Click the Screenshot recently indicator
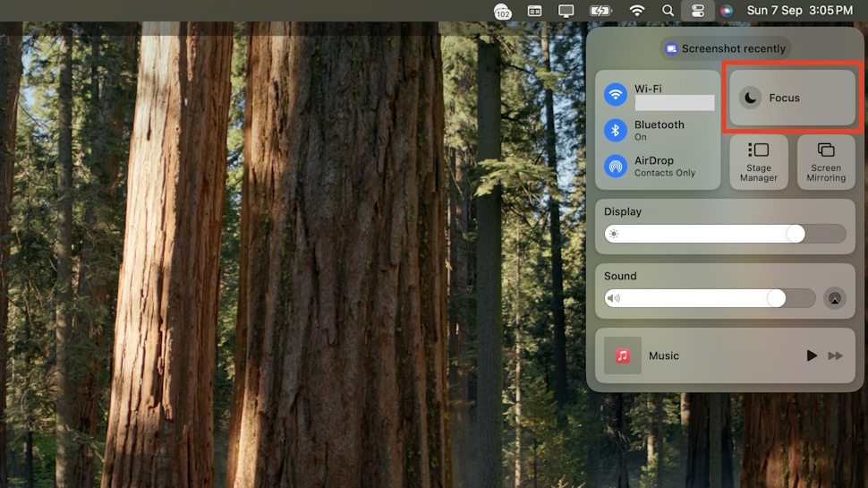The image size is (868, 488). pos(725,48)
